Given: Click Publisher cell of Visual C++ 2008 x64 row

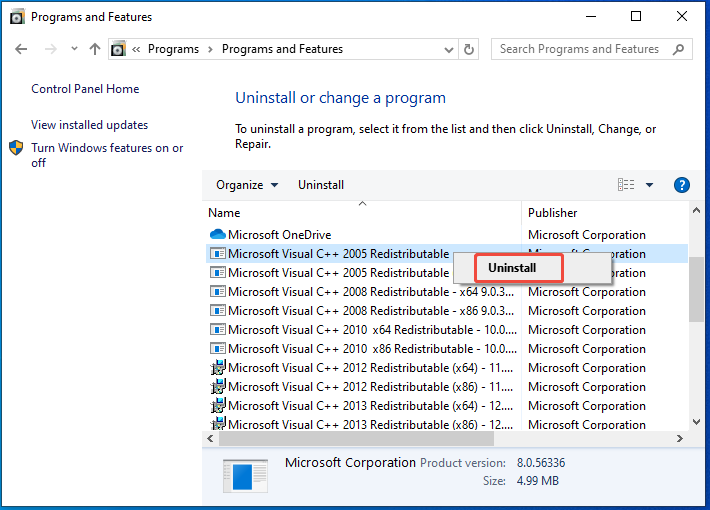Looking at the screenshot, I should point(587,292).
